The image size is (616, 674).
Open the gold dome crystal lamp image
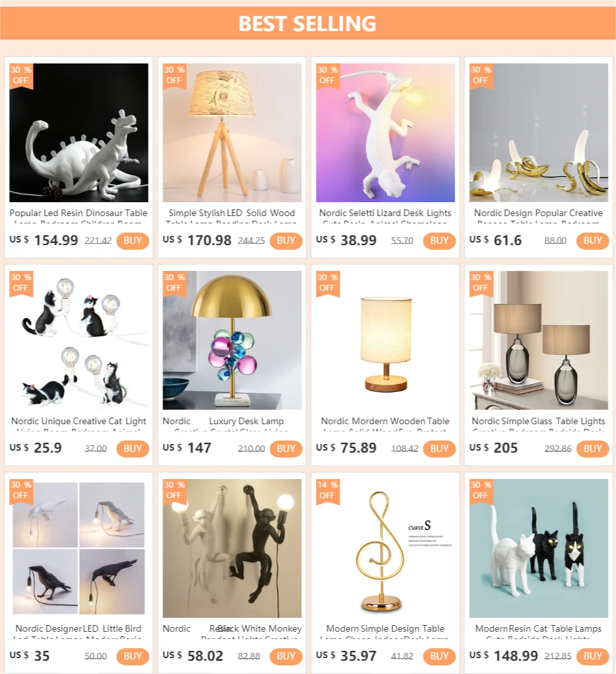point(232,340)
